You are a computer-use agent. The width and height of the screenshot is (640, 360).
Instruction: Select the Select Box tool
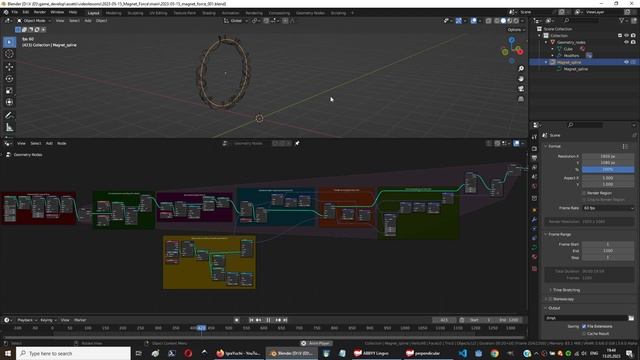point(9,42)
